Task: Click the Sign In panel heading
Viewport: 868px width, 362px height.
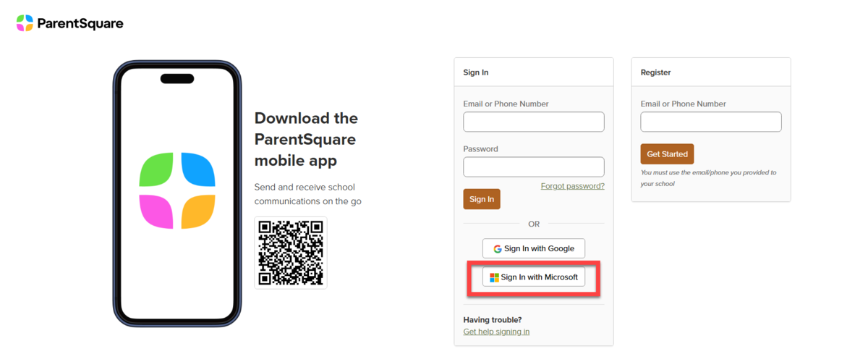Action: coord(476,72)
